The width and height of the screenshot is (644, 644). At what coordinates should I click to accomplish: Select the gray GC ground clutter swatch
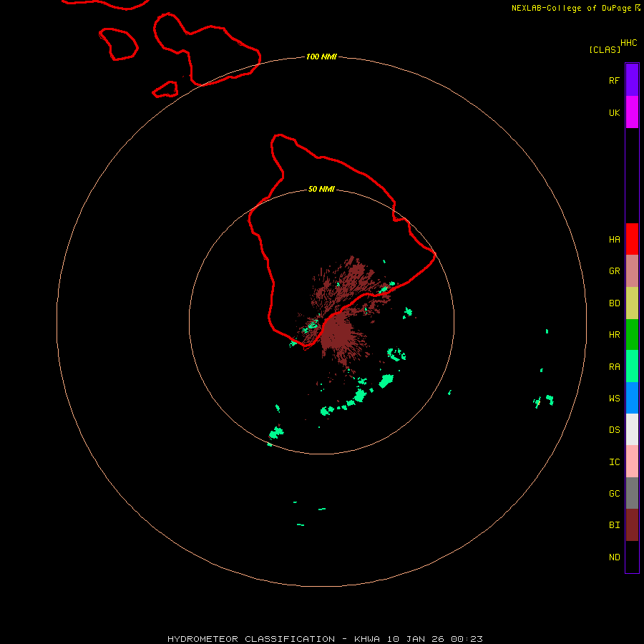[x=632, y=493]
